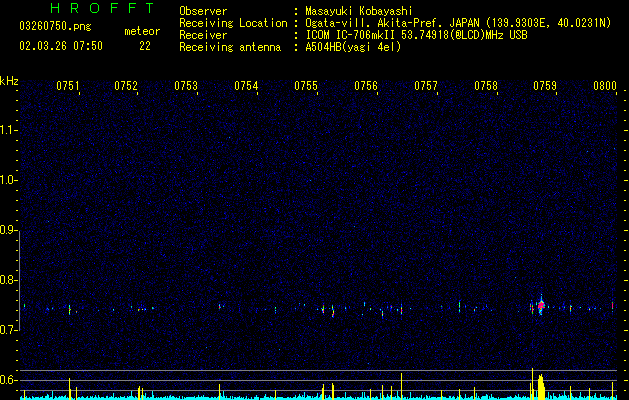Click the 0758 time marker
Viewport: 629px width, 400px height.
[x=486, y=85]
